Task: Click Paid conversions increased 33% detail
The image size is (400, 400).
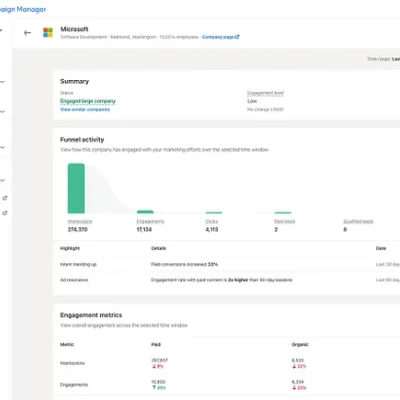Action: click(x=184, y=264)
